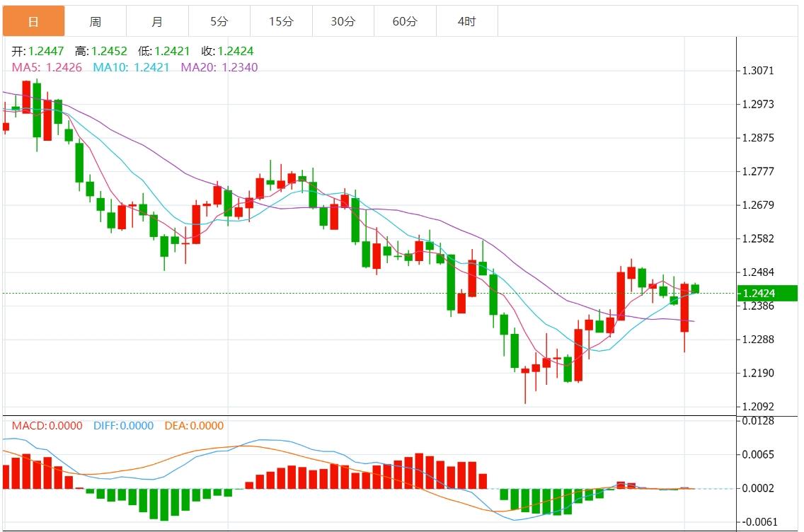Open the 15分 timeframe tab
Image resolution: width=804 pixels, height=532 pixels.
tap(282, 21)
